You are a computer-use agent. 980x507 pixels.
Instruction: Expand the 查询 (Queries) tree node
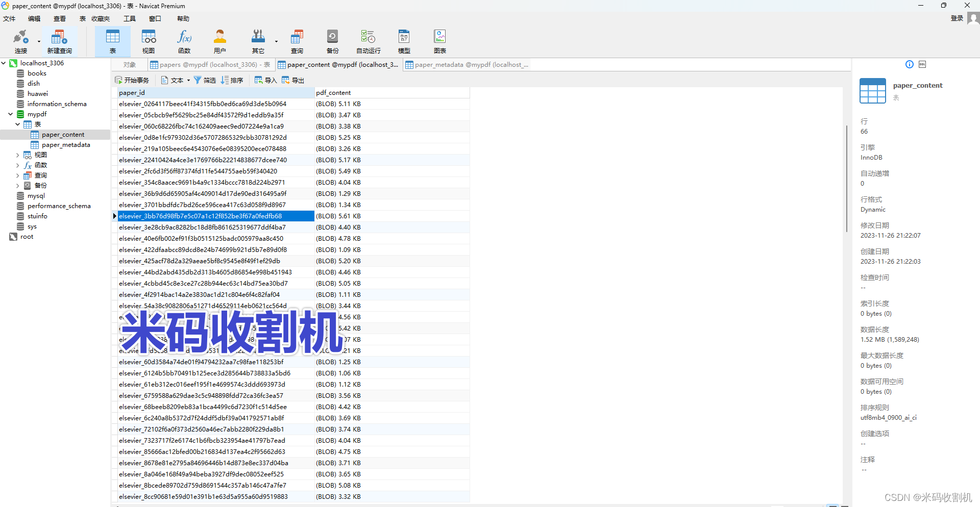(x=18, y=175)
